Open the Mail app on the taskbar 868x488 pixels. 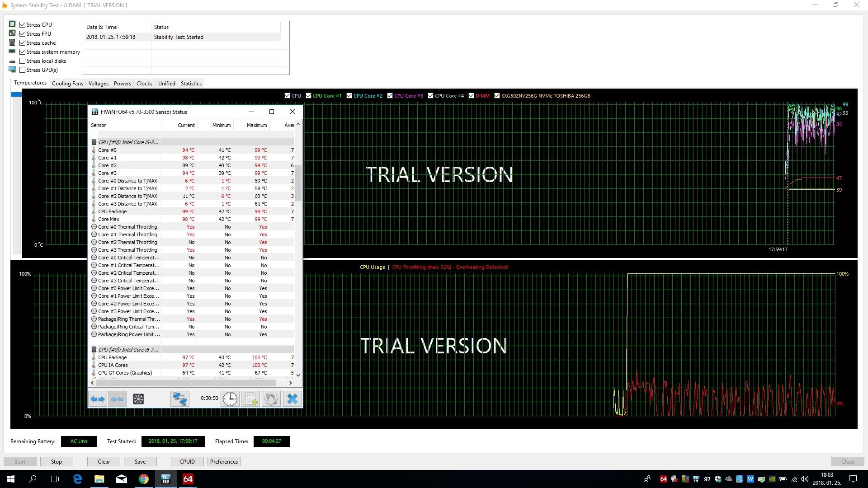pyautogui.click(x=122, y=479)
